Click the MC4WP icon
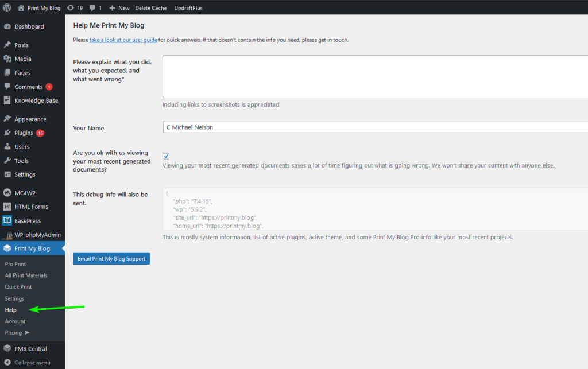This screenshot has height=369, width=588. pos(7,193)
